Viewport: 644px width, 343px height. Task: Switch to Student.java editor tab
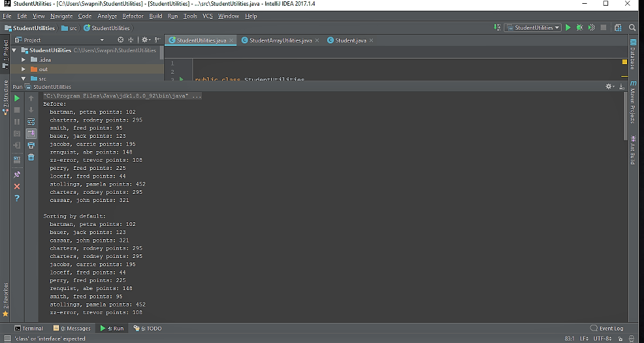[x=350, y=40]
